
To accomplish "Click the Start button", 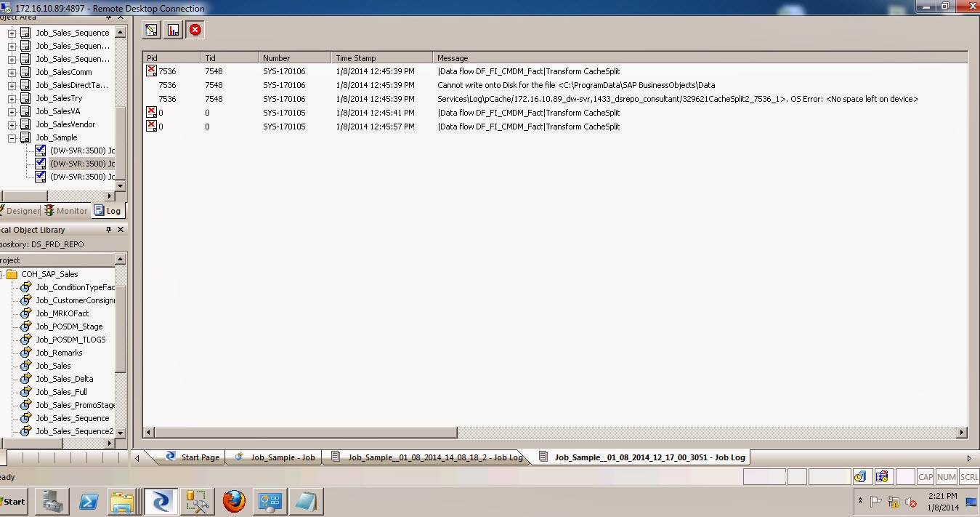I will click(12, 501).
